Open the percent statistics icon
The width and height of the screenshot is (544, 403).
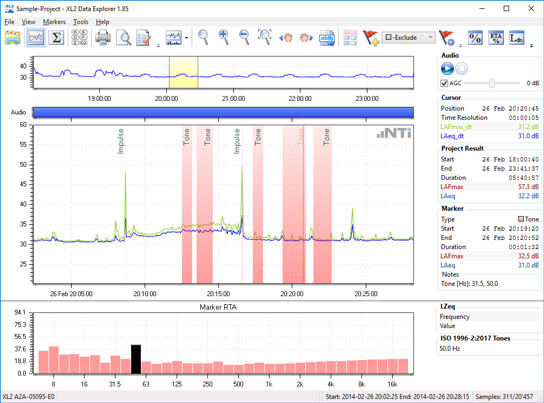pyautogui.click(x=475, y=37)
